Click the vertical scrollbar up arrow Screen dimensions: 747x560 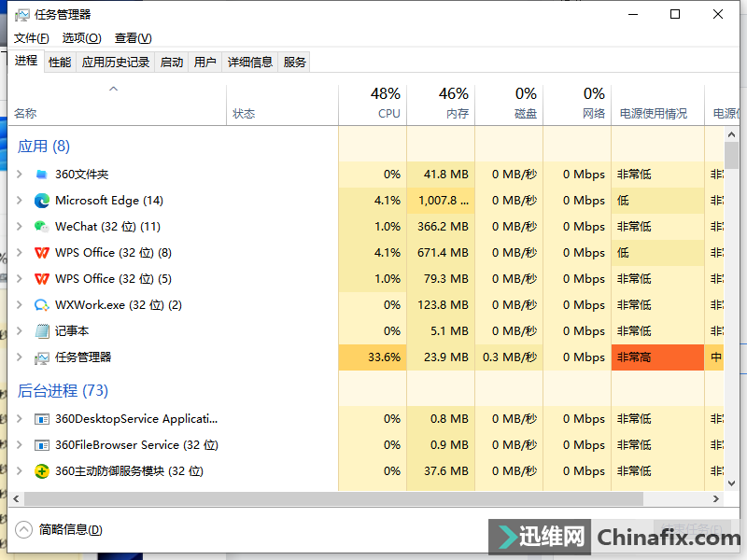pos(731,135)
